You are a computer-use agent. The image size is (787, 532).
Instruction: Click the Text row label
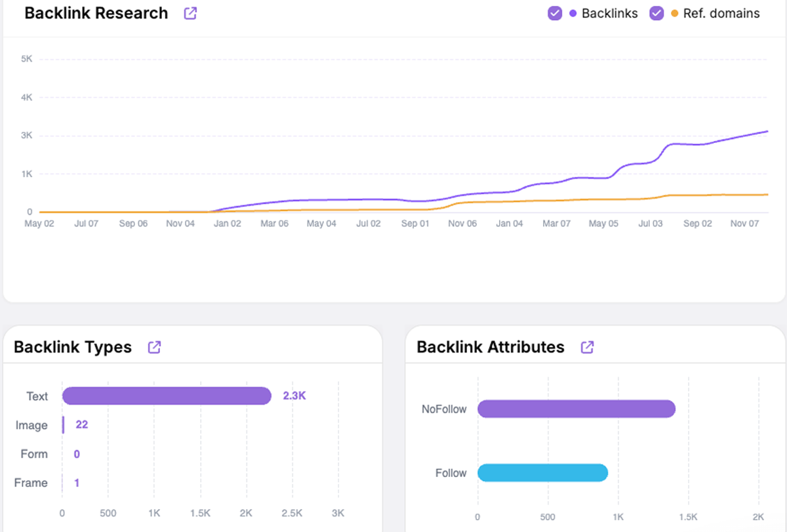coord(37,396)
